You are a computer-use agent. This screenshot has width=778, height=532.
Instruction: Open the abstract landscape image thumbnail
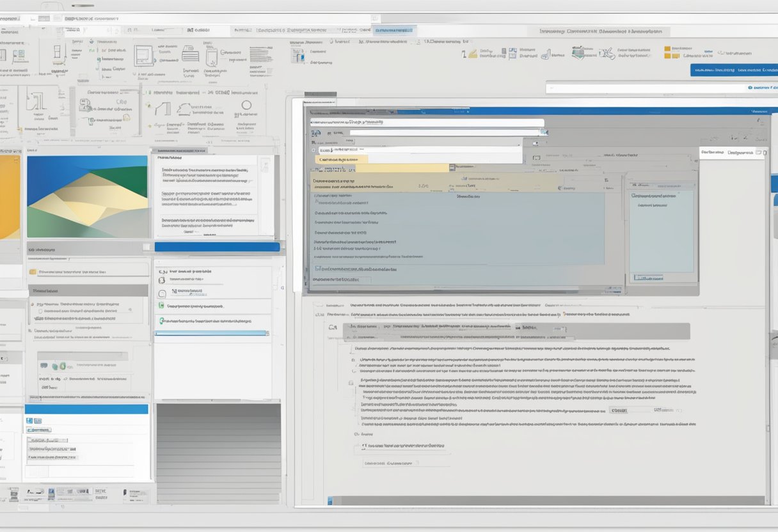(87, 196)
